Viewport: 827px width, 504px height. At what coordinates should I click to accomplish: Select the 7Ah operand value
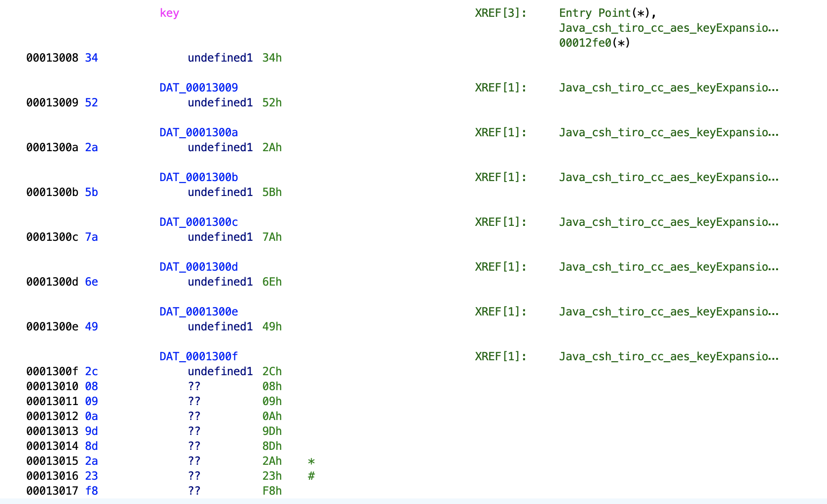pos(272,237)
